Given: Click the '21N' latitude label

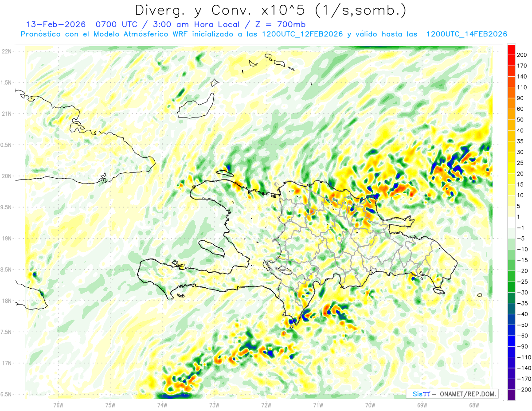Looking at the screenshot, I should pyautogui.click(x=7, y=114).
